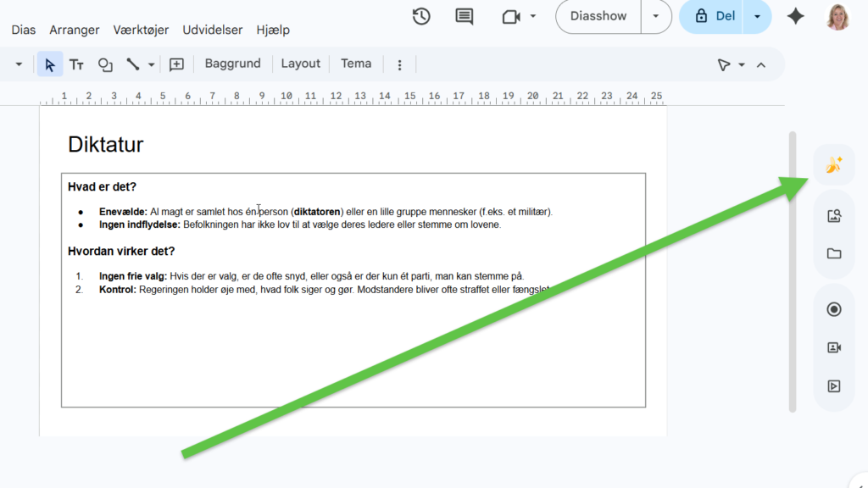Click the Baggrund button
Image resolution: width=868 pixels, height=488 pixels.
[232, 64]
